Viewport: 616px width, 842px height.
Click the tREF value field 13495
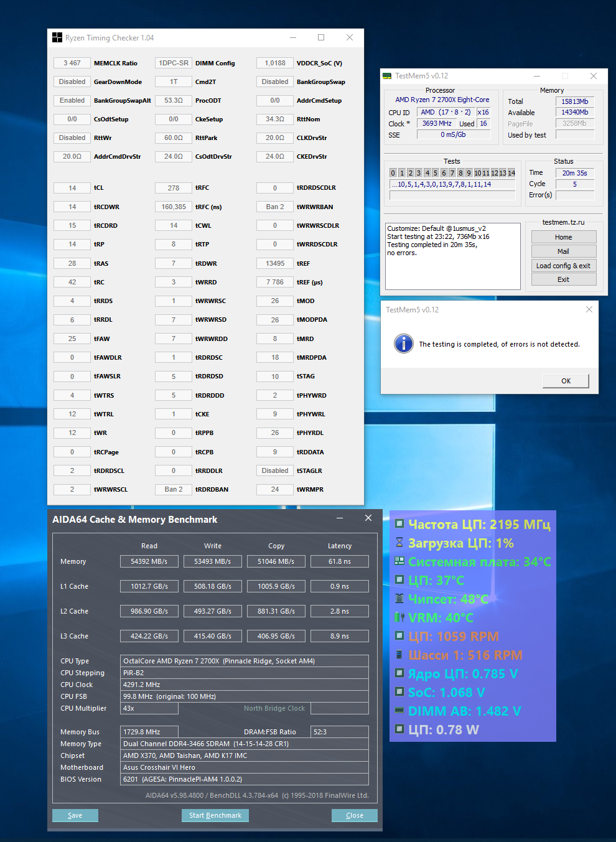tap(275, 263)
